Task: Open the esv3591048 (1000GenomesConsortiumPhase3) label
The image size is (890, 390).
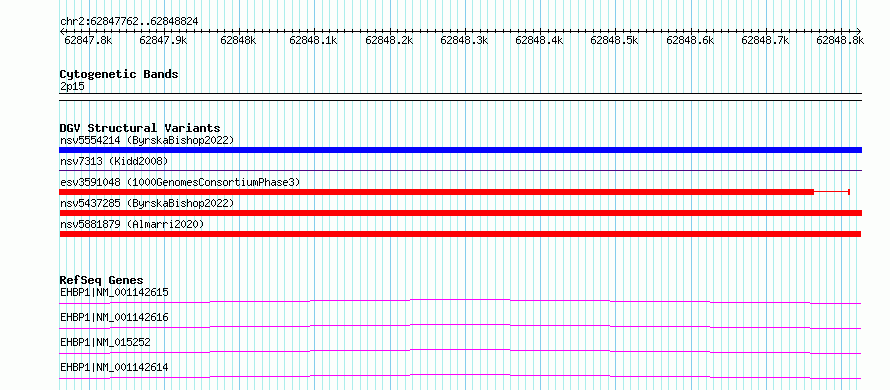Action: click(180, 182)
